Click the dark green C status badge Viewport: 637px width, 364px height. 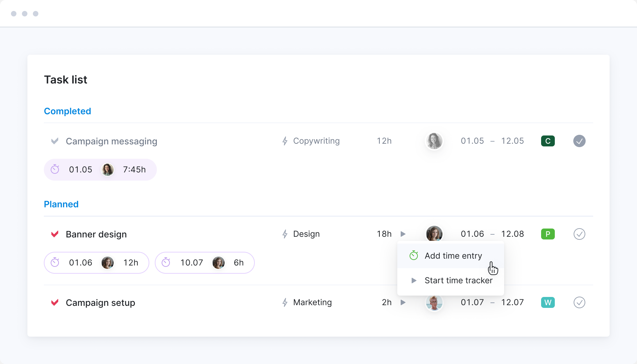click(x=548, y=141)
